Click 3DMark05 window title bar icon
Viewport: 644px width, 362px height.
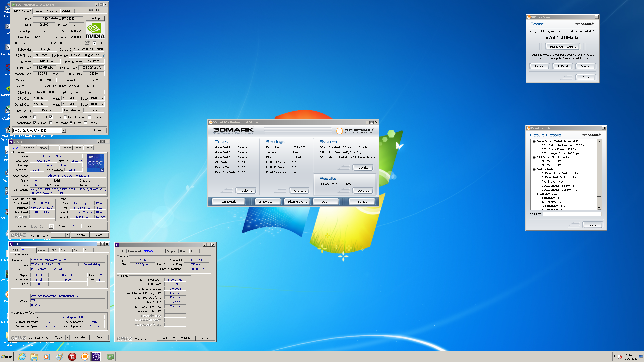coord(210,122)
